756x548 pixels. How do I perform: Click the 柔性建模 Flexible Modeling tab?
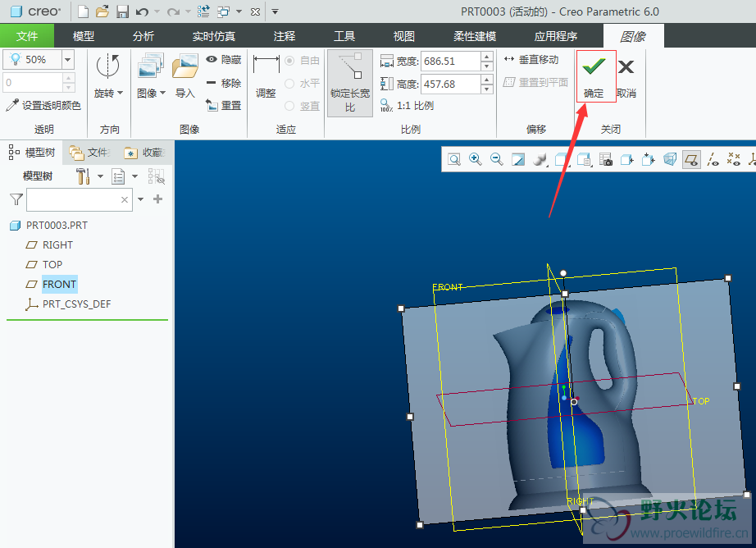(x=475, y=36)
